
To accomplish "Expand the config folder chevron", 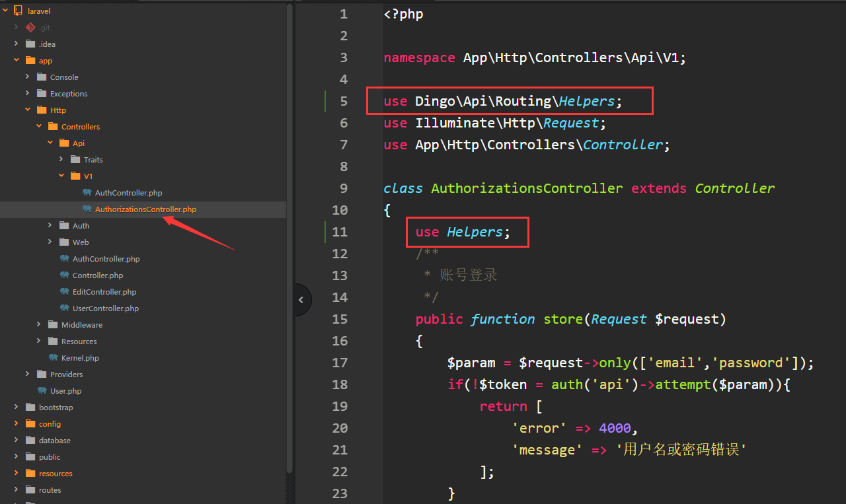I will tap(16, 424).
